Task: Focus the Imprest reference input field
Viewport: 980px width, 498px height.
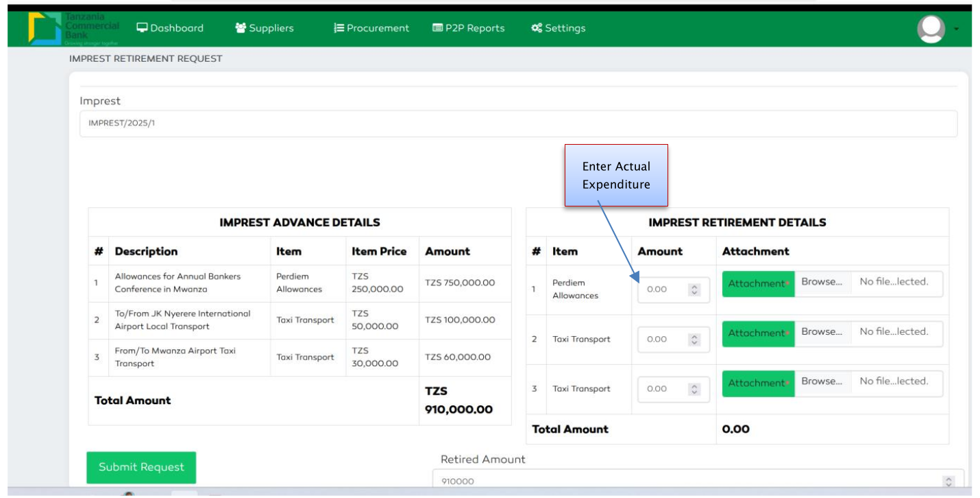Action: [518, 124]
